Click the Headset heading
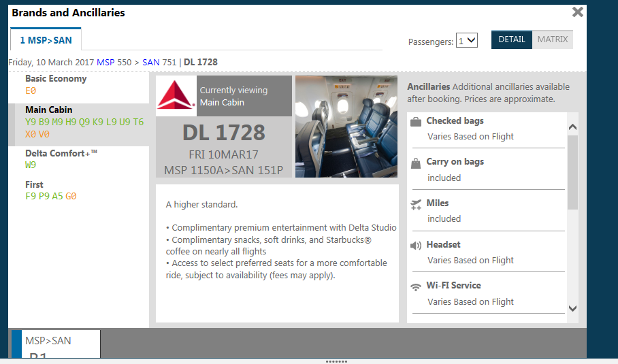Screen dimensions: 618x364 tap(443, 244)
